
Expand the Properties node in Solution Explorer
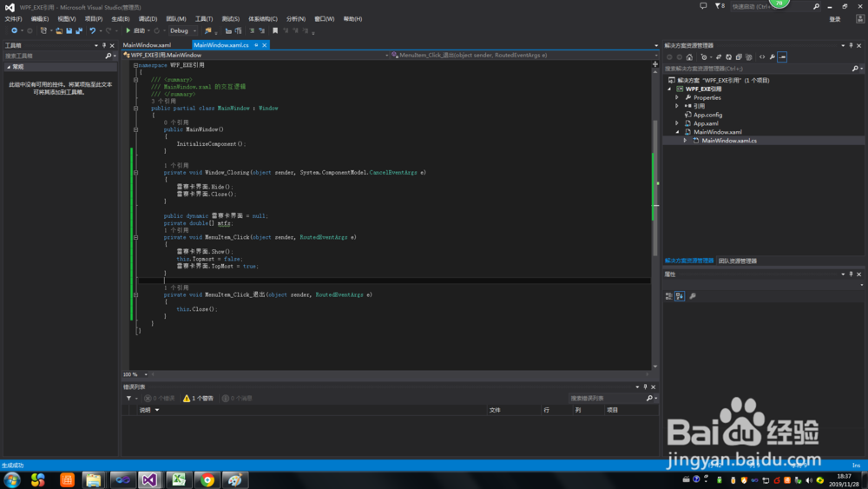pyautogui.click(x=677, y=97)
